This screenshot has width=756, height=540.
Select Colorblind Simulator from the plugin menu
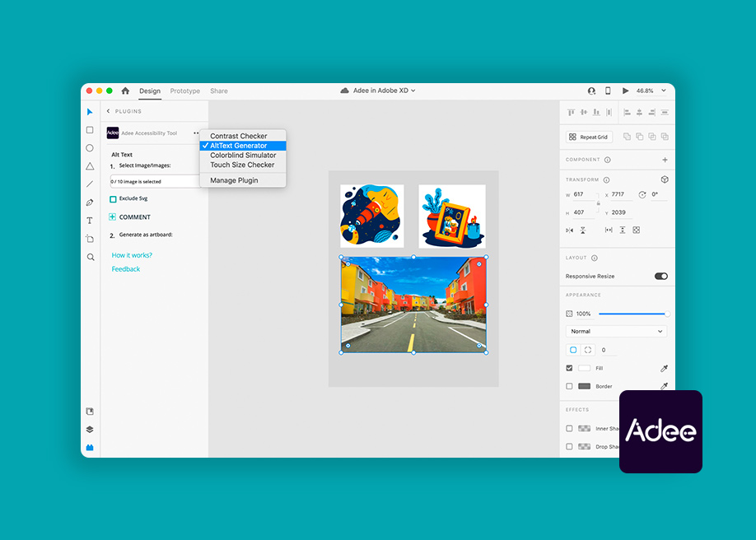[x=242, y=155]
